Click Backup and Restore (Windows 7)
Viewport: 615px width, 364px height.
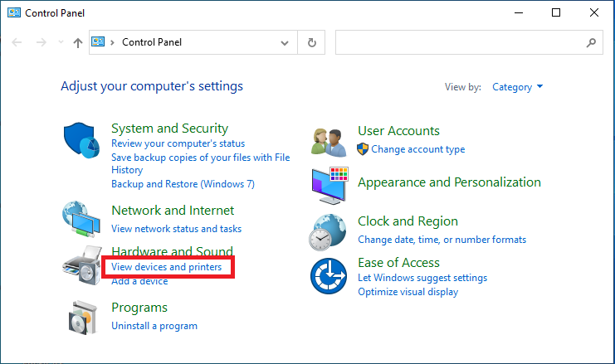(x=183, y=184)
